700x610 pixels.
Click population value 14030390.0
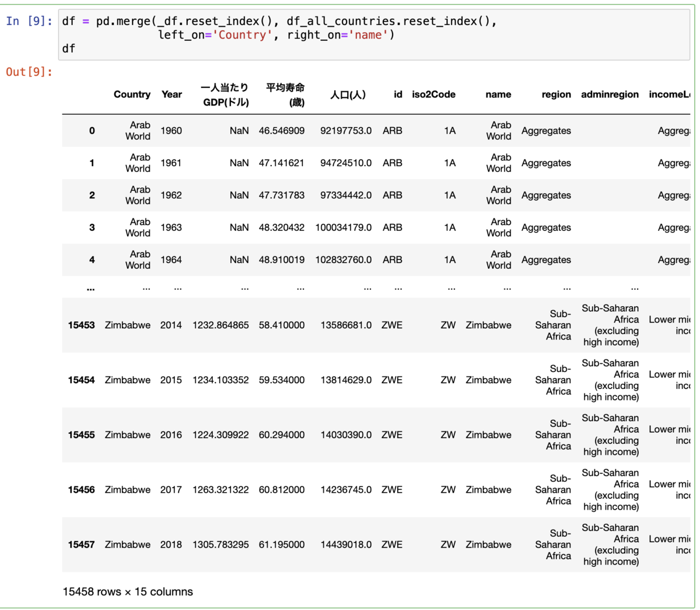point(346,435)
